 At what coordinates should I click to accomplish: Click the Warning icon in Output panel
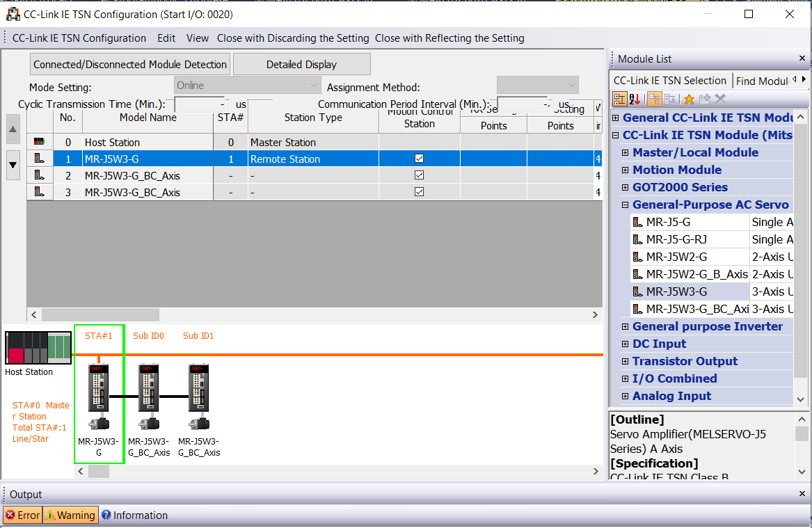[50, 515]
